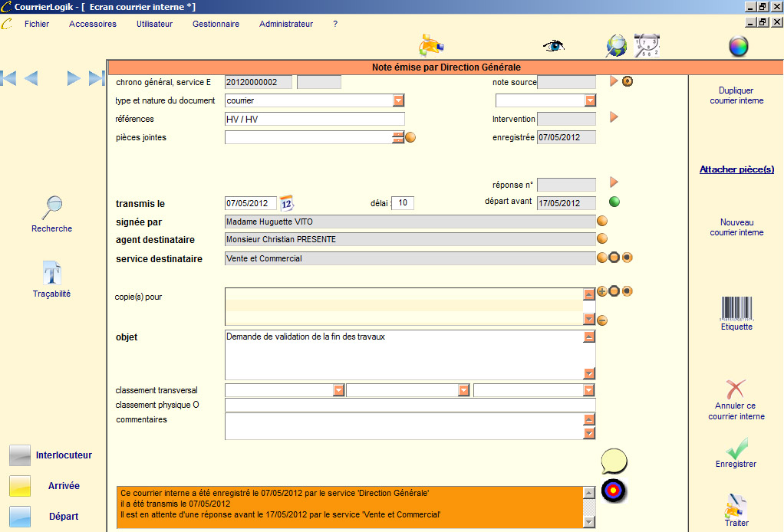The image size is (784, 532).
Task: Click the speech bubble comment icon
Action: tap(614, 461)
